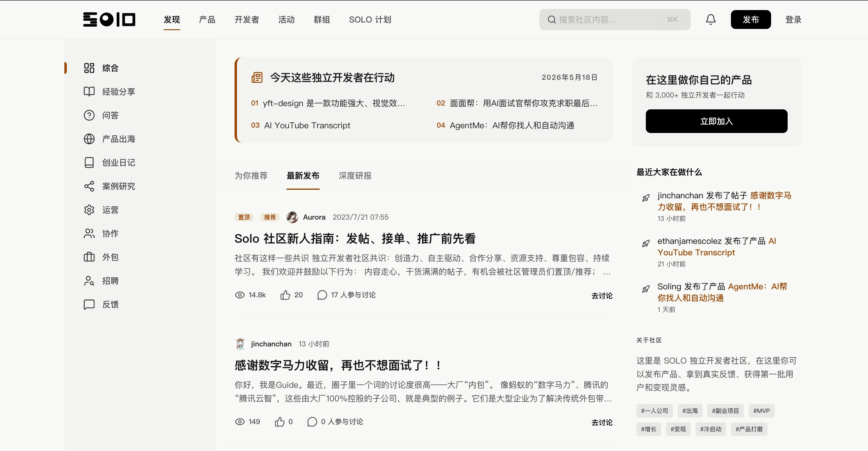Image resolution: width=868 pixels, height=451 pixels.
Task: Switch to the 为你推荐 tab
Action: pyautogui.click(x=251, y=176)
